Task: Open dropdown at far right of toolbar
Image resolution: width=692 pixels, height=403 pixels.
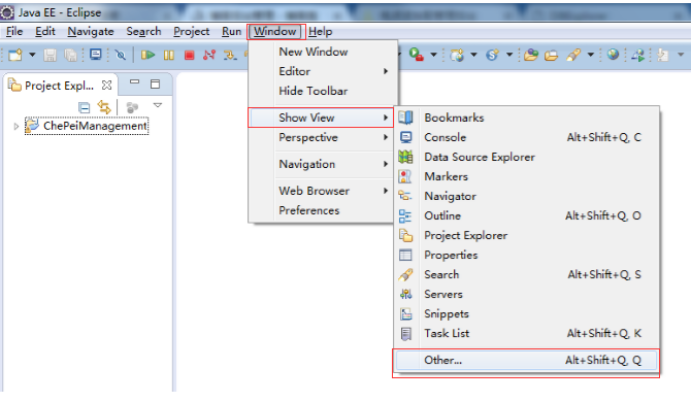Action: pos(681,55)
